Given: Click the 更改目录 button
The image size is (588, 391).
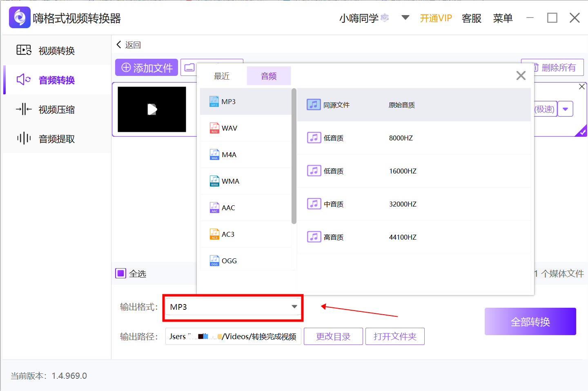Looking at the screenshot, I should [x=333, y=336].
